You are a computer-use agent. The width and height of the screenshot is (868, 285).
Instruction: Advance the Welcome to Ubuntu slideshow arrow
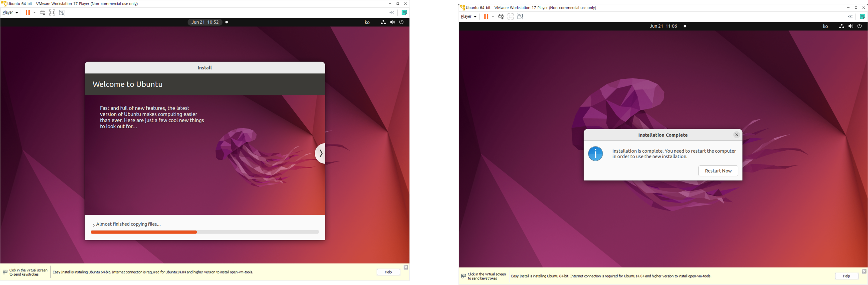click(320, 154)
